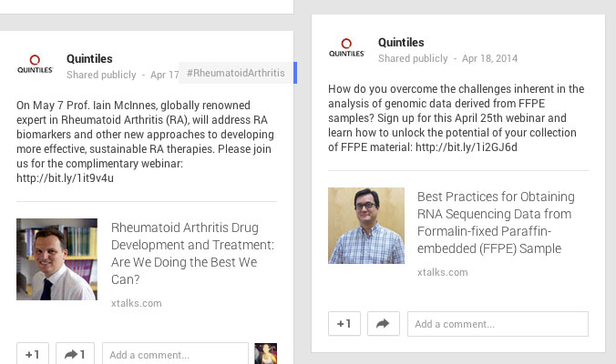The image size is (616, 364).
Task: Open the #RheumatoidArthritis hashtag tag
Action: tap(235, 74)
